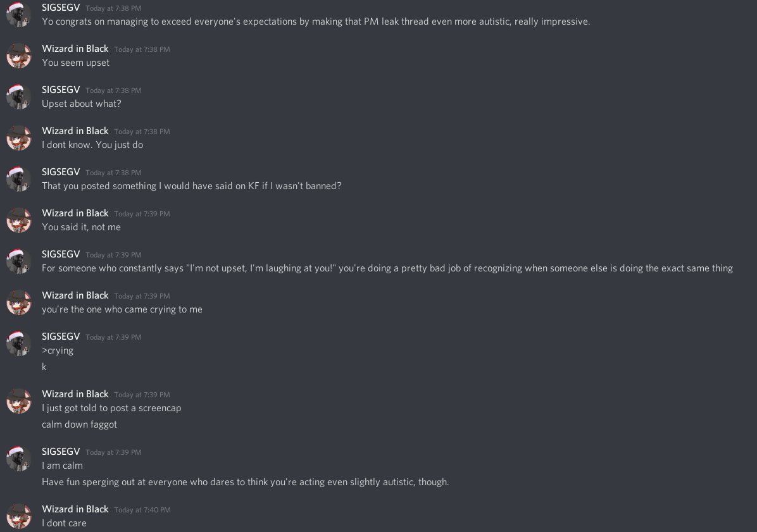Click SIGSEGV's avatar on the topmost message
757x532 pixels.
pos(19,15)
